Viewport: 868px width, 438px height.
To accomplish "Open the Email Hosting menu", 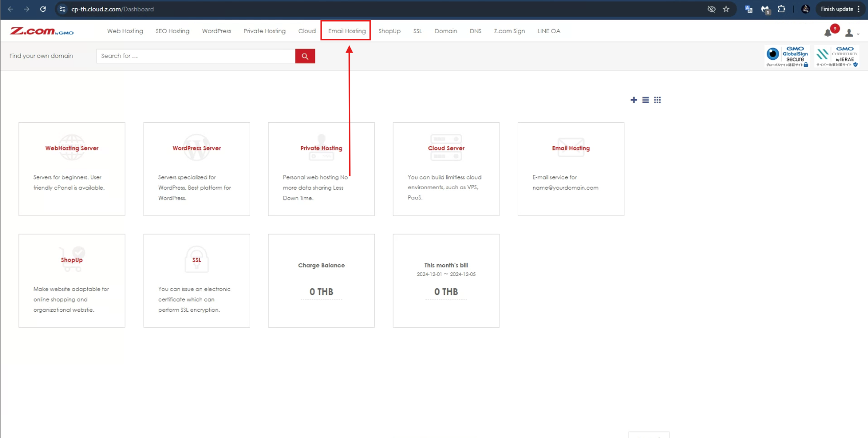I will click(347, 31).
